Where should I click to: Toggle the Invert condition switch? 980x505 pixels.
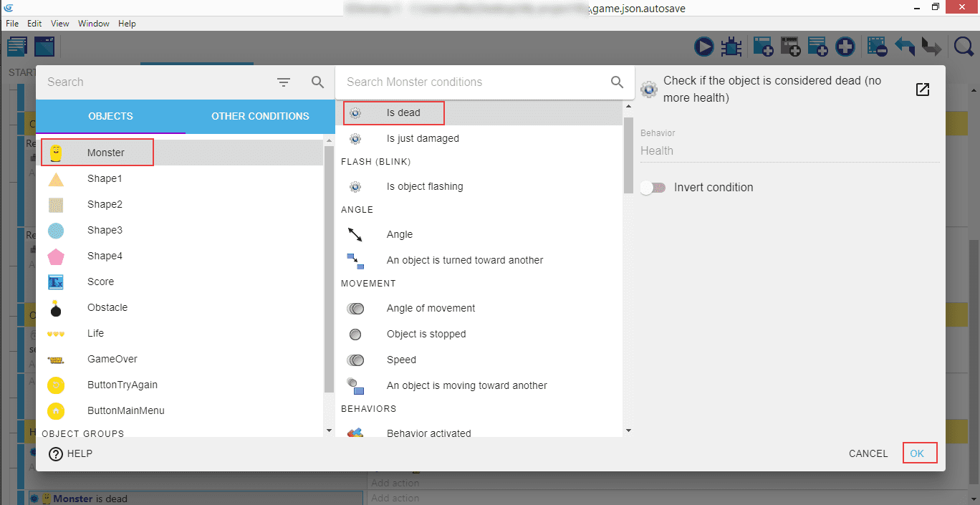[x=653, y=188]
